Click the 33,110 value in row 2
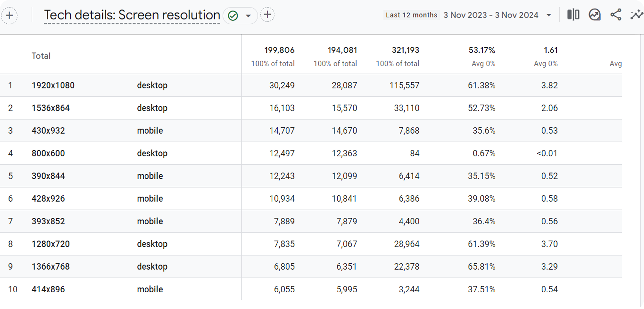644x309 pixels. coord(406,108)
